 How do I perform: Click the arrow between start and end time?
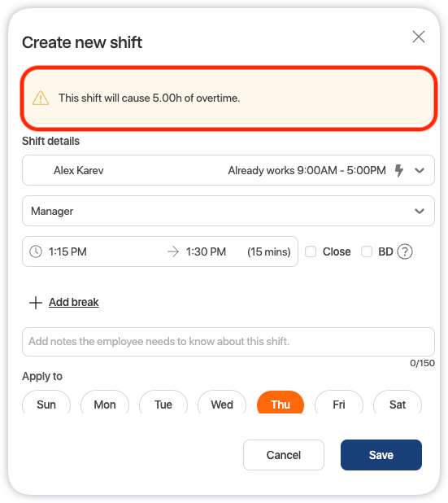click(173, 251)
